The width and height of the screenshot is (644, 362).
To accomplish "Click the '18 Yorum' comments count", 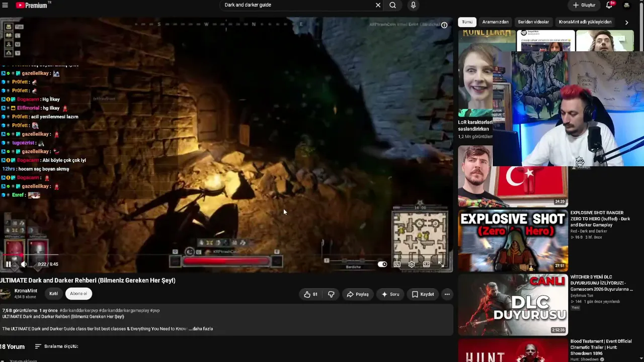I will pos(12,346).
